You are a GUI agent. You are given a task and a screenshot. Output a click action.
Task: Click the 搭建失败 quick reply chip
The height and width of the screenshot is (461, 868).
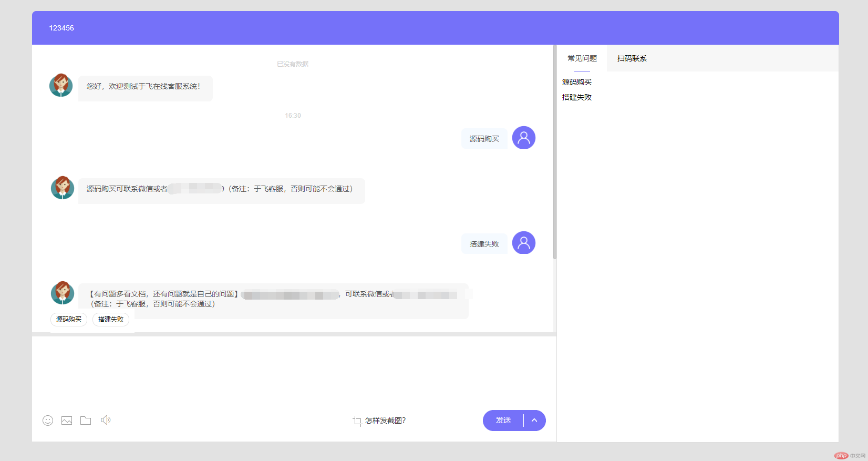click(111, 320)
